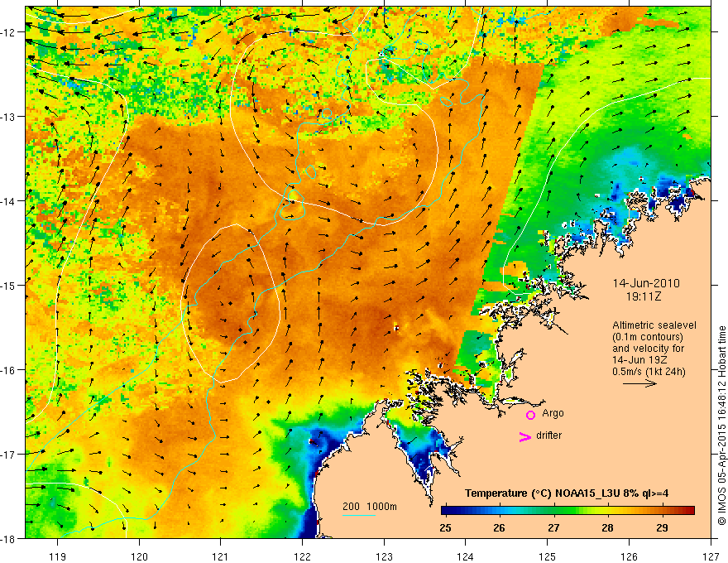Click the '14-Jun 19Z' caption line
This screenshot has width=728, height=563.
(x=642, y=360)
